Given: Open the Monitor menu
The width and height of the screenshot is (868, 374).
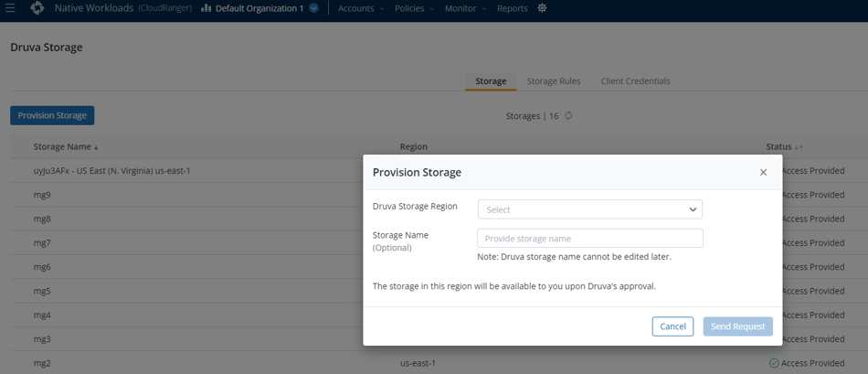Looking at the screenshot, I should [466, 8].
